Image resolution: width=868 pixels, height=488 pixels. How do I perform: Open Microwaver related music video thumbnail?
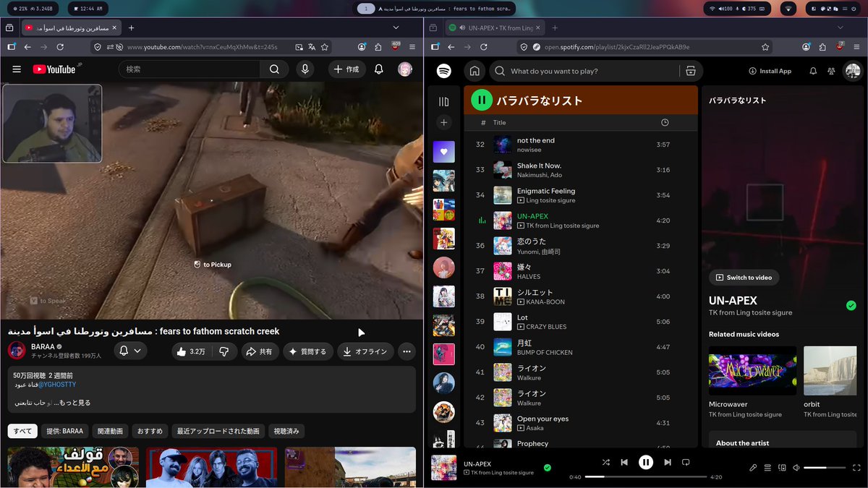coord(752,369)
